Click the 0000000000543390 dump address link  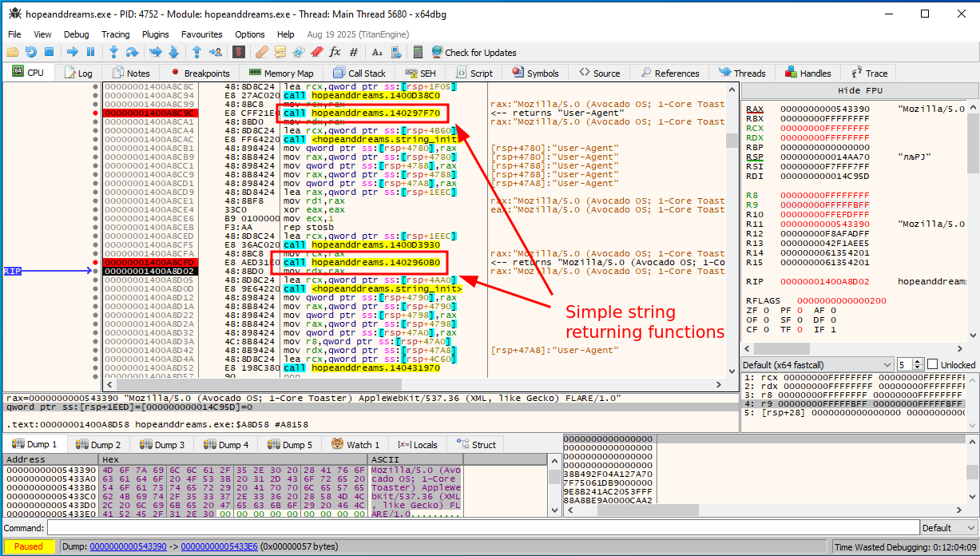tap(128, 547)
